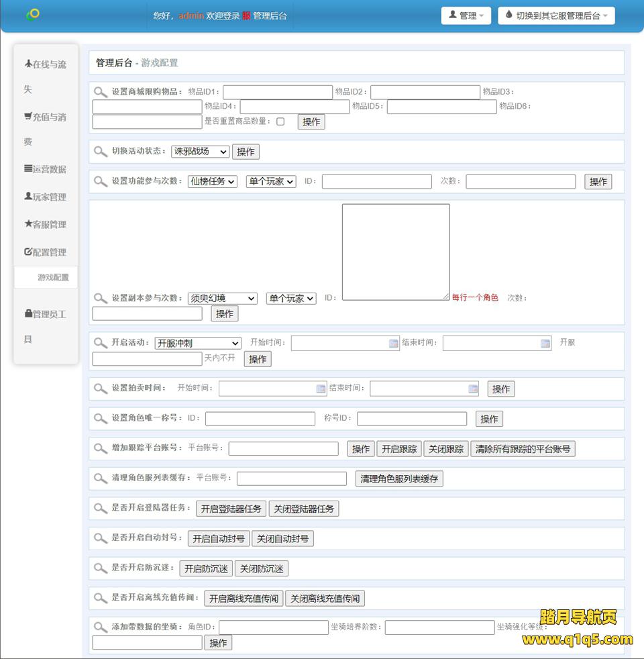644x659 pixels.
Task: Expand the 开服冲刺 activity dropdown
Action: pos(197,344)
